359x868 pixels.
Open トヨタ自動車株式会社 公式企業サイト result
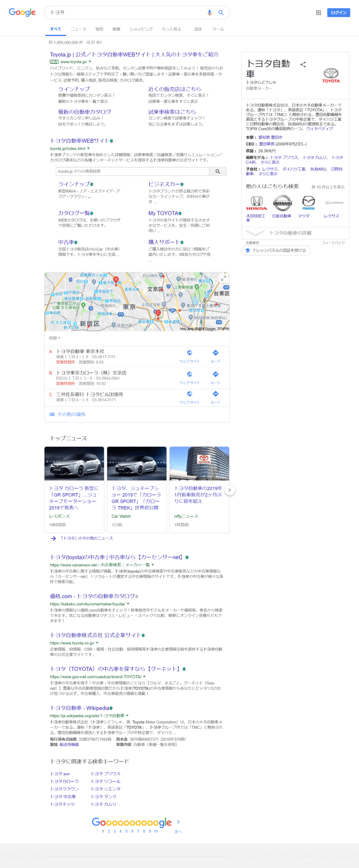(95, 635)
